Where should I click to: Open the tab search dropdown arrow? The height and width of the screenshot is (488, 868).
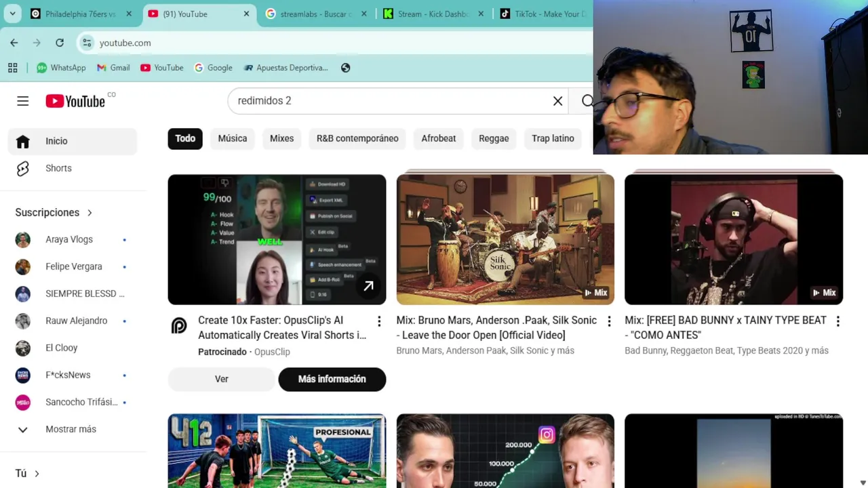(x=12, y=14)
